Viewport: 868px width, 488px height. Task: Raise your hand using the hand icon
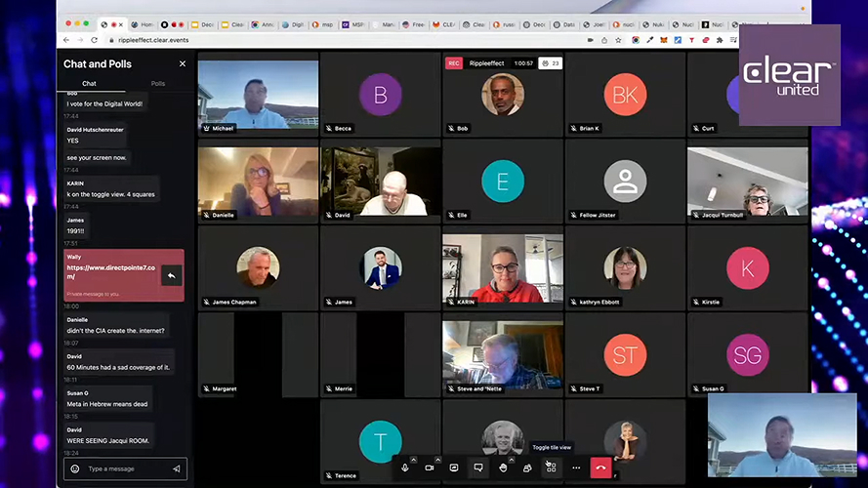coord(503,468)
